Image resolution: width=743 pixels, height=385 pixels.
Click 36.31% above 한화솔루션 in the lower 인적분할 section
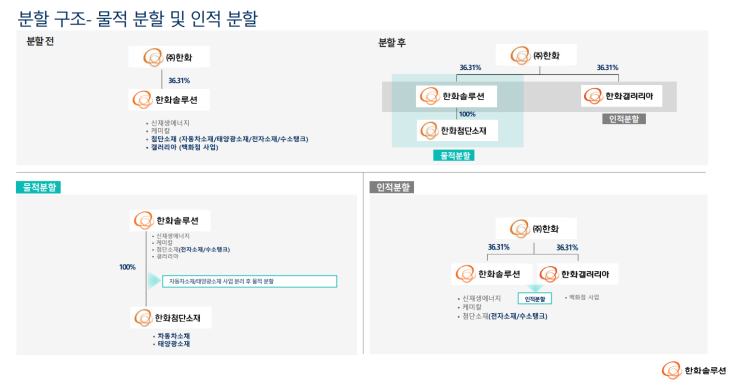pyautogui.click(x=499, y=247)
